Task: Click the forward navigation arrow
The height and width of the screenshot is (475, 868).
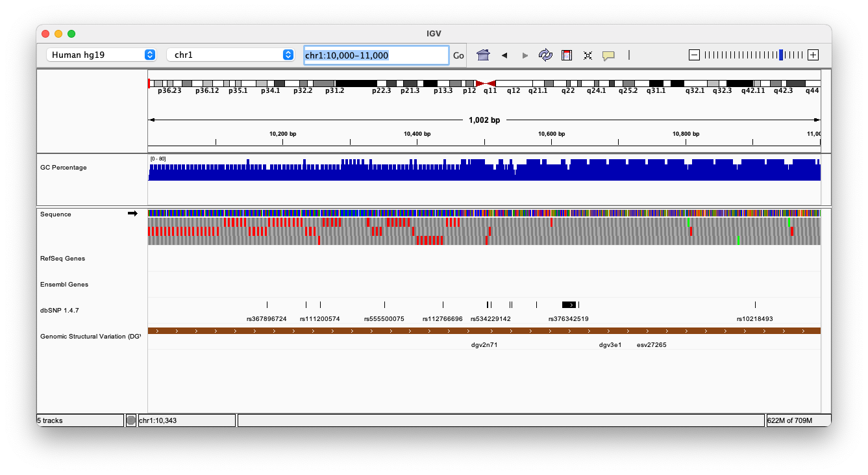Action: [x=525, y=55]
